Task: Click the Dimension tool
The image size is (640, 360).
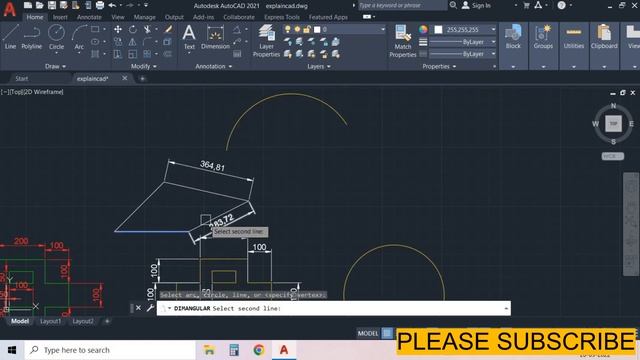Action: 215,37
